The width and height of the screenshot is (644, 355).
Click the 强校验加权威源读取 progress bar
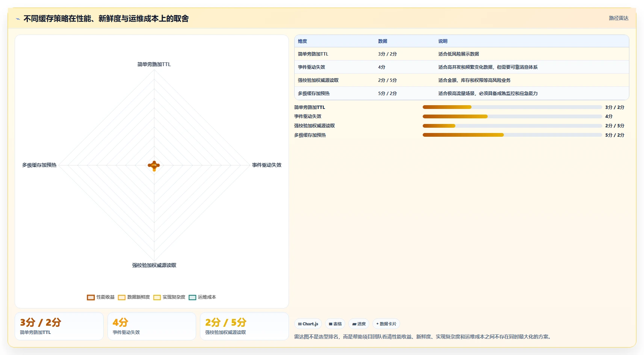click(512, 126)
